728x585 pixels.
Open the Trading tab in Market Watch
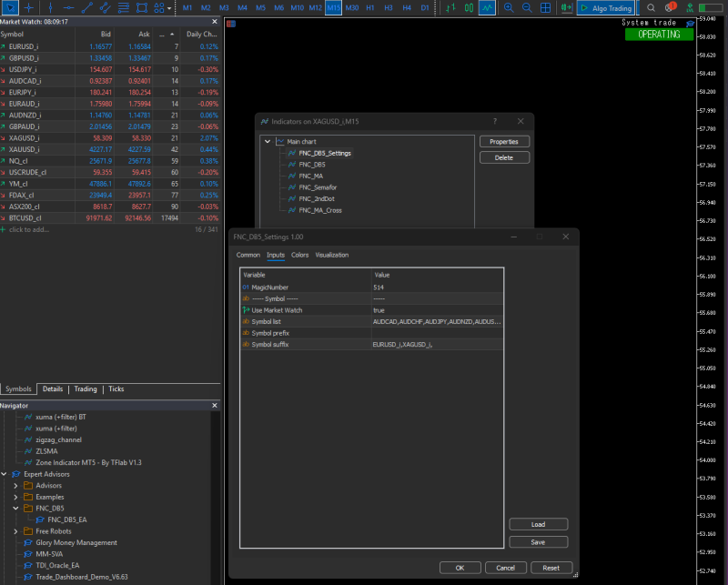(85, 388)
